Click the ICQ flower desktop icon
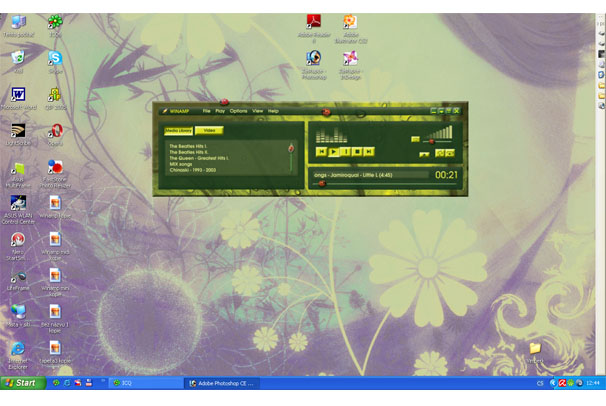The height and width of the screenshot is (406, 606). click(x=54, y=22)
